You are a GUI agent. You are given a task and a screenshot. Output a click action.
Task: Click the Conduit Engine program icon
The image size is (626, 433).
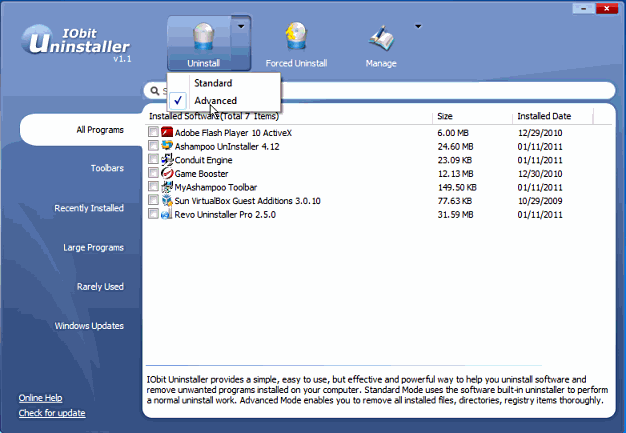point(167,160)
